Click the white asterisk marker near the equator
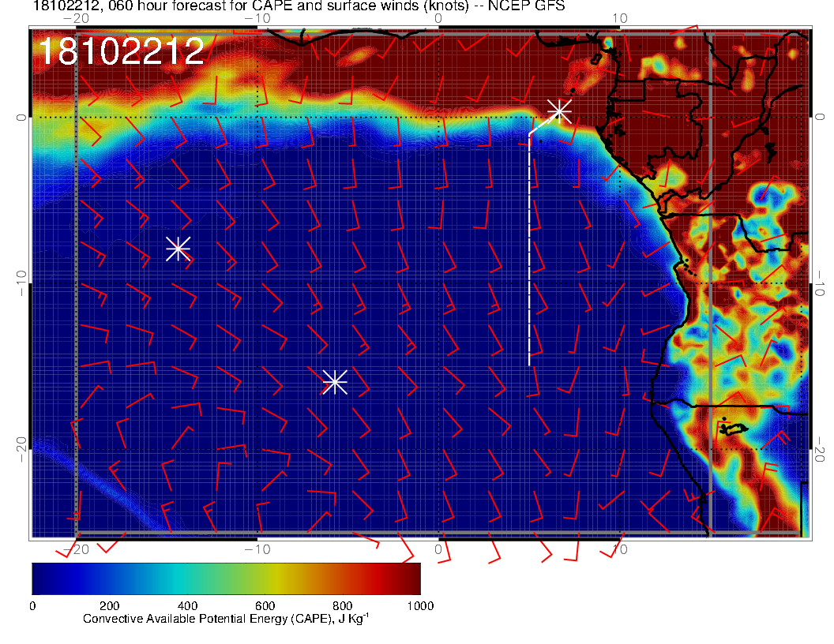 tap(559, 110)
